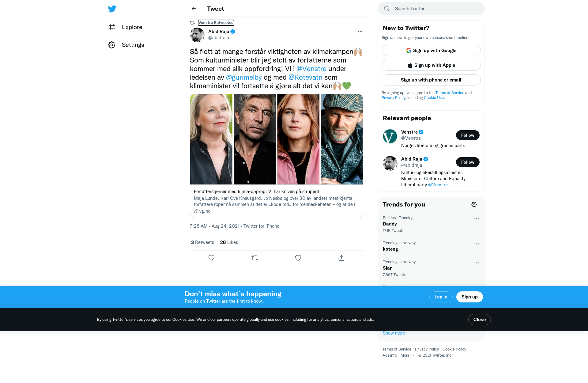The image size is (588, 383).
Task: Open footer Privacy Policy link
Action: (427, 349)
